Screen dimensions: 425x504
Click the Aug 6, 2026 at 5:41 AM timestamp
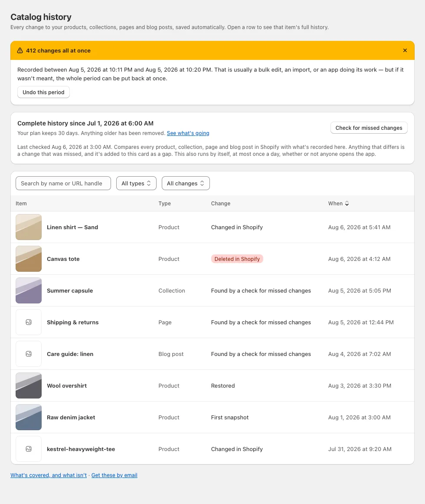[359, 227]
